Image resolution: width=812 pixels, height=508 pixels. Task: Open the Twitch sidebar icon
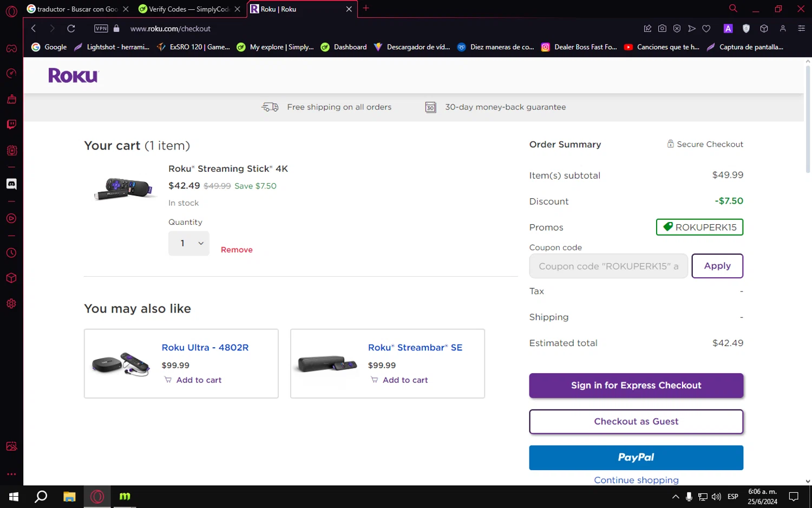11,125
